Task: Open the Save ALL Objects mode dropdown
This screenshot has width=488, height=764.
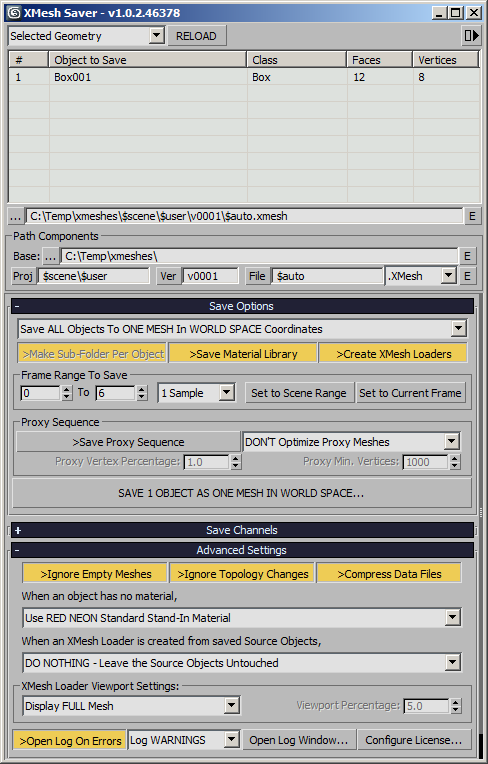Action: coord(242,329)
